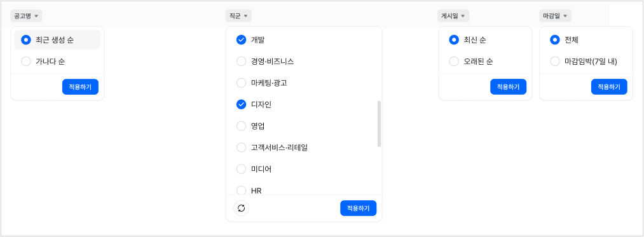Select 최근 생성 순 radio option
The image size is (644, 237).
[x=57, y=40]
